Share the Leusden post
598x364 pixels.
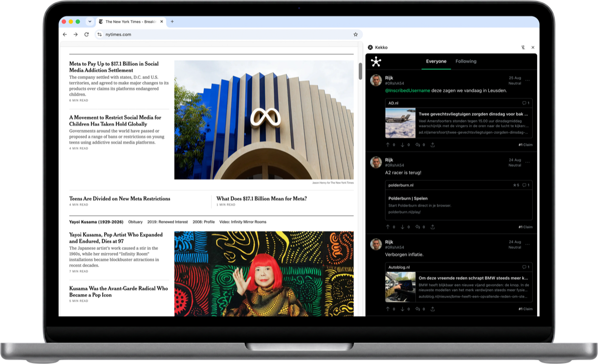coord(433,145)
